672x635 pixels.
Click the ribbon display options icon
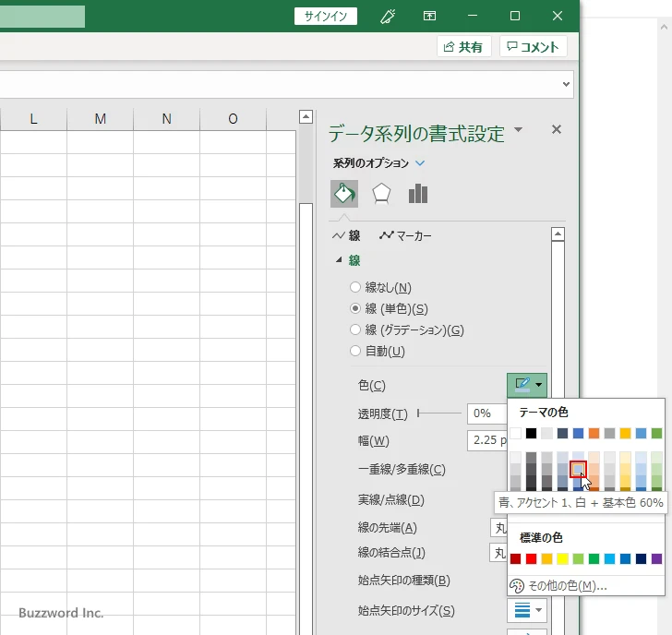click(429, 17)
